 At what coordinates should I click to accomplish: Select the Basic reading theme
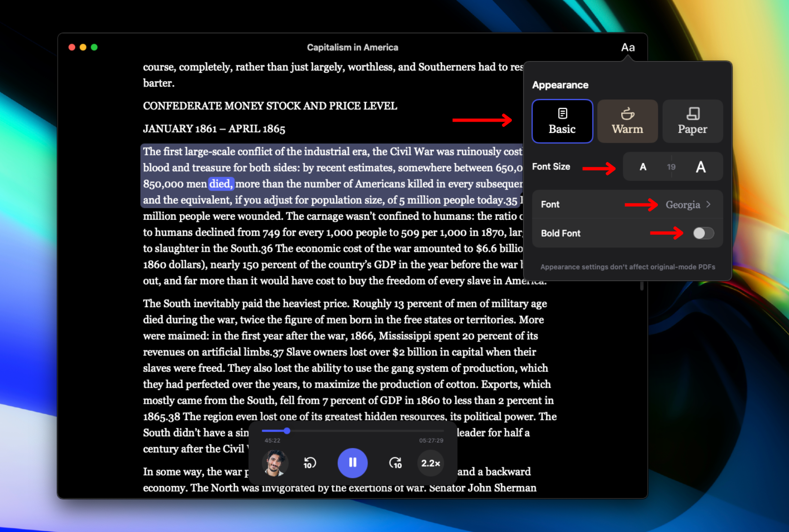(562, 121)
